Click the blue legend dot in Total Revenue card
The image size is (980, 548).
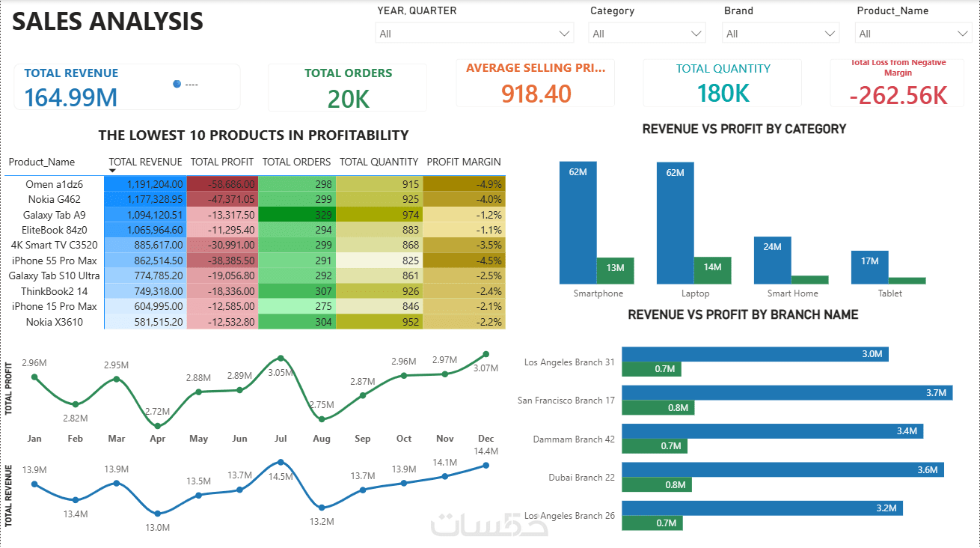tap(177, 84)
